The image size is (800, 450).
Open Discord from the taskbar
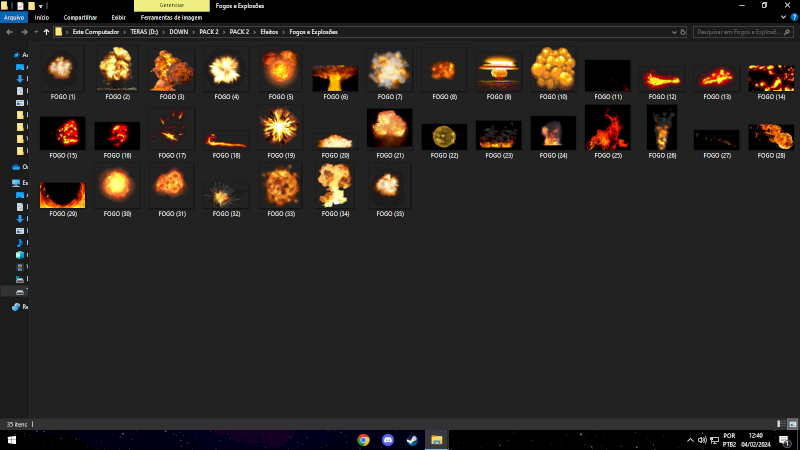[388, 440]
